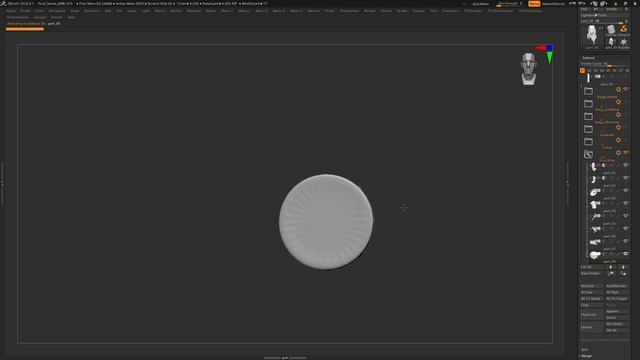Screen dimensions: 640x360
Task: Click the All Low button
Action: 592,292
